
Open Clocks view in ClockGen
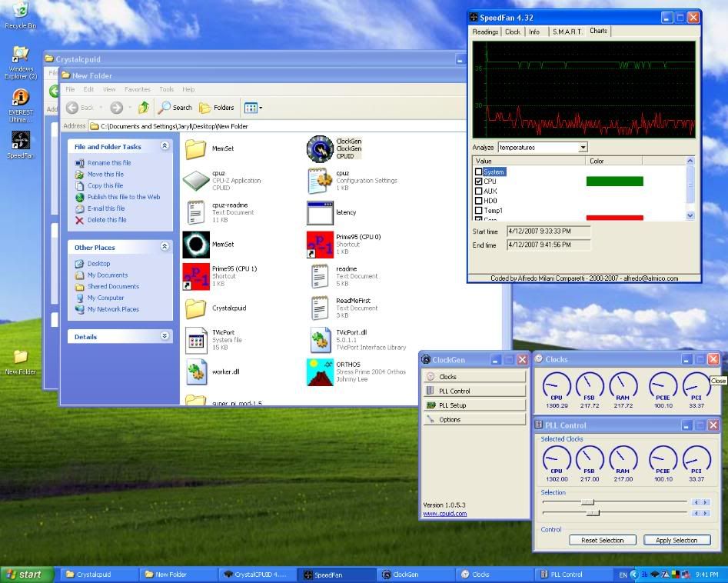[x=449, y=376]
